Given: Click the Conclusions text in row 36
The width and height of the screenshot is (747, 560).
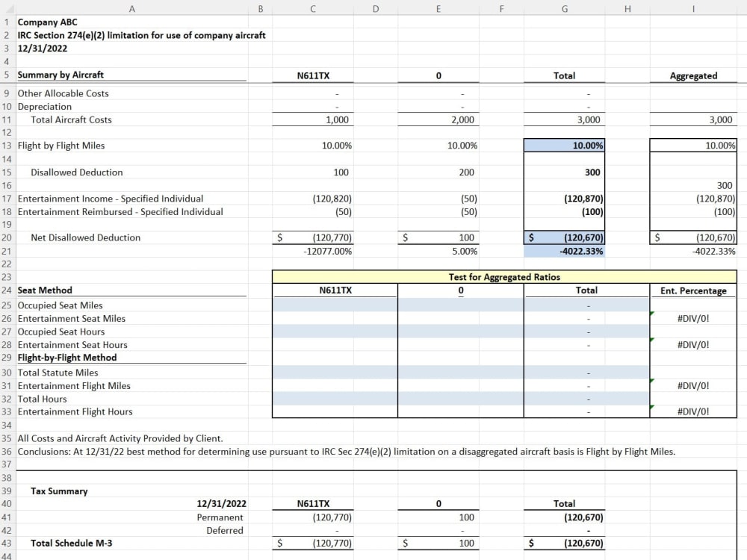Looking at the screenshot, I should 347,452.
